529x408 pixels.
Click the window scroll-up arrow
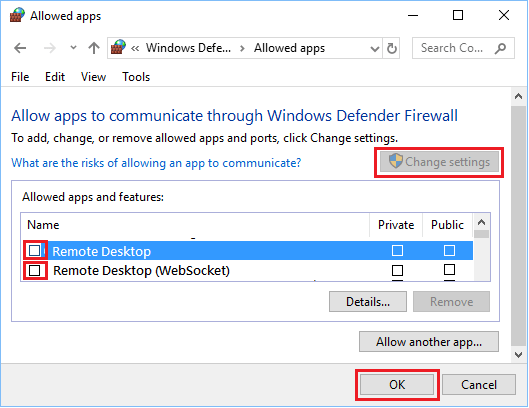pos(519,97)
